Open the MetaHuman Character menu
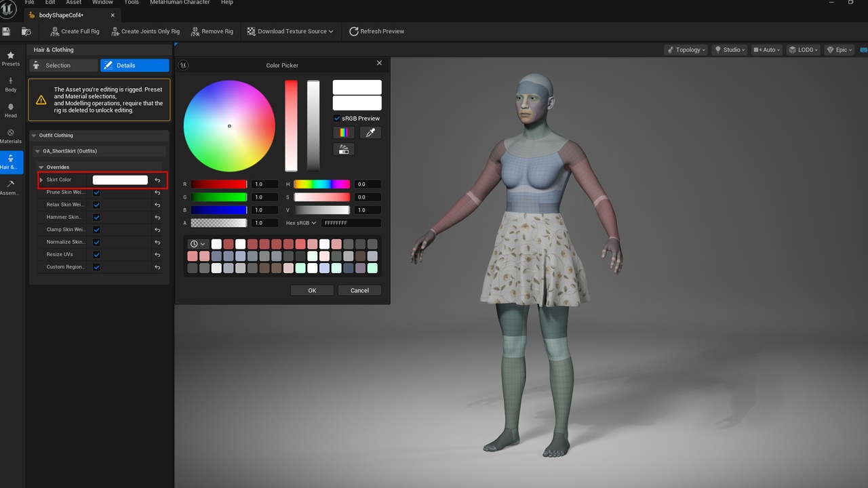Viewport: 868px width, 488px height. pos(180,3)
